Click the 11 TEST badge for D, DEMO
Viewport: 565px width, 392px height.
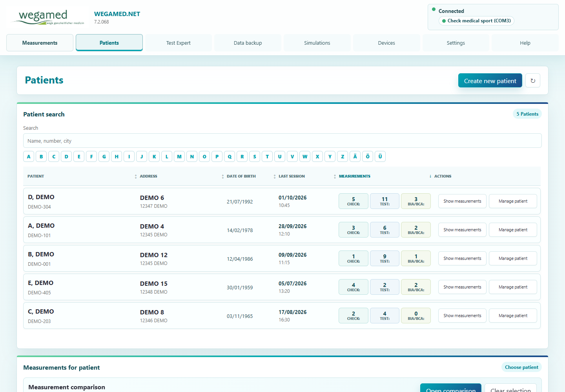(385, 201)
